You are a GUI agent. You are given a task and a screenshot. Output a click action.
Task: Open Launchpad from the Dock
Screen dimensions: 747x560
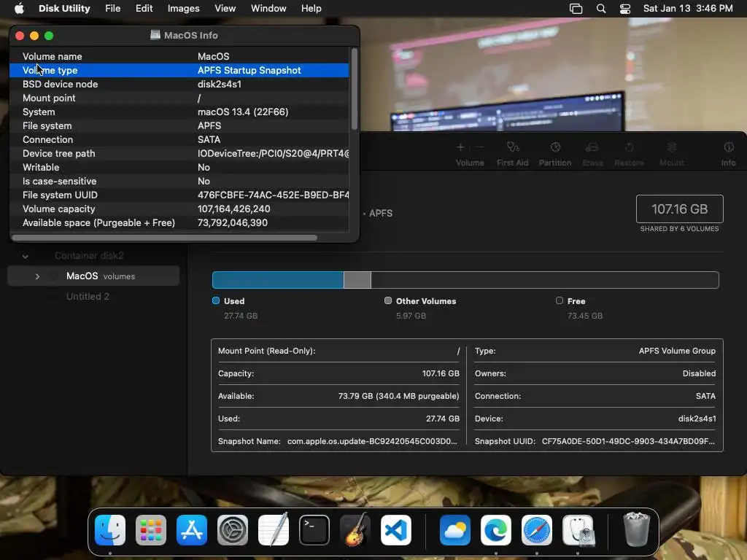coord(151,530)
